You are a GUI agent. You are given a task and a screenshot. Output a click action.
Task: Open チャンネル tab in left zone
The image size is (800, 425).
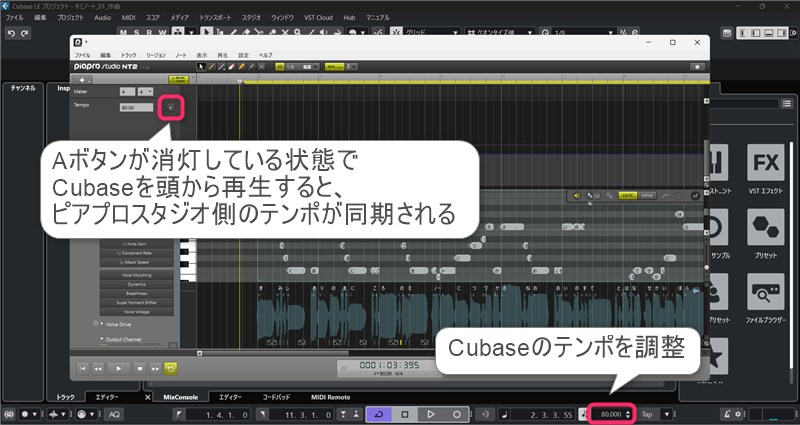coord(23,88)
